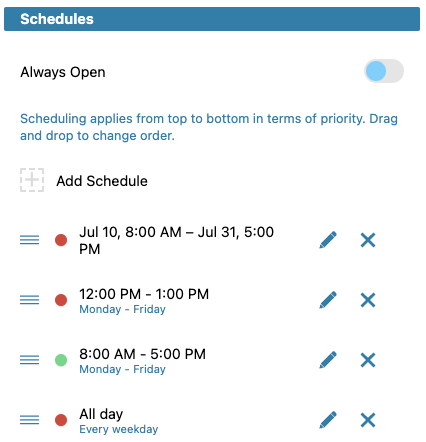Viewport: 426px width, 442px height.
Task: Edit the 8:00 AM - 5:00 PM schedule
Action: point(328,360)
